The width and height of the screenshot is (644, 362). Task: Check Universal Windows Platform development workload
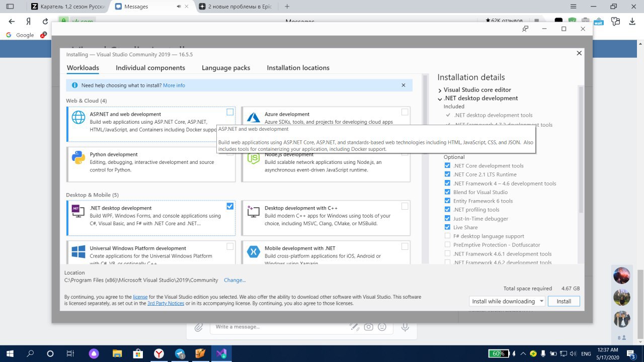click(230, 246)
